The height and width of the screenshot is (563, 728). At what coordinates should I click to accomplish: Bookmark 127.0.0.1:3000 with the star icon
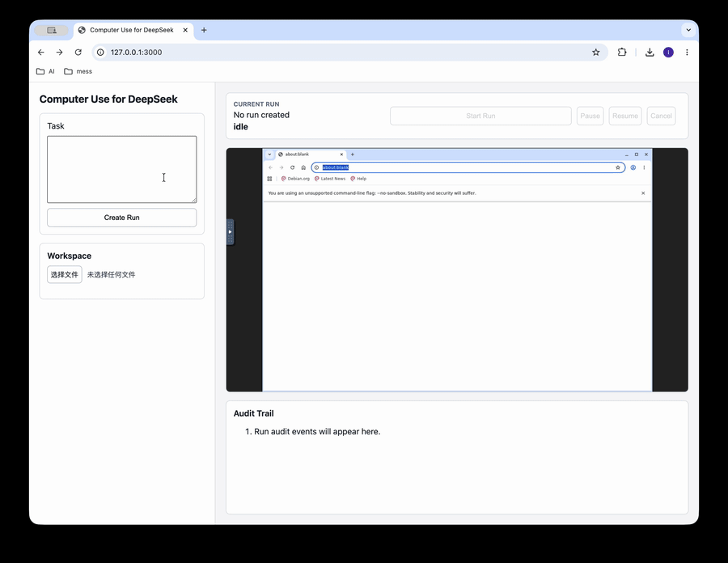click(595, 53)
